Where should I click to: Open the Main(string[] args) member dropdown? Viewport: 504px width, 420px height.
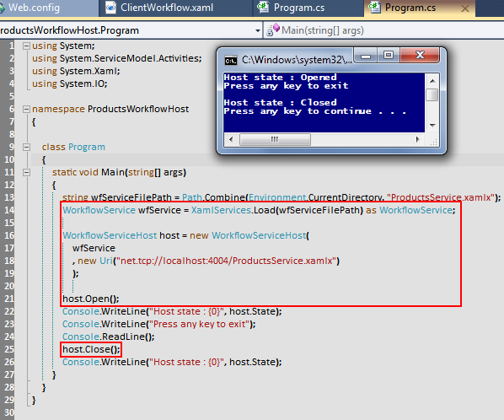click(323, 30)
